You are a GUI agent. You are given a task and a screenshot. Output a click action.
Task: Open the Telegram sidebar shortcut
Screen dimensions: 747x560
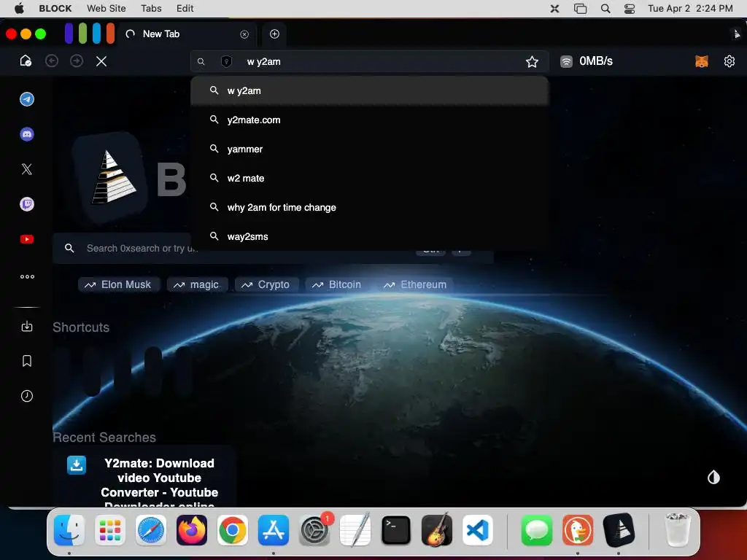(x=27, y=99)
